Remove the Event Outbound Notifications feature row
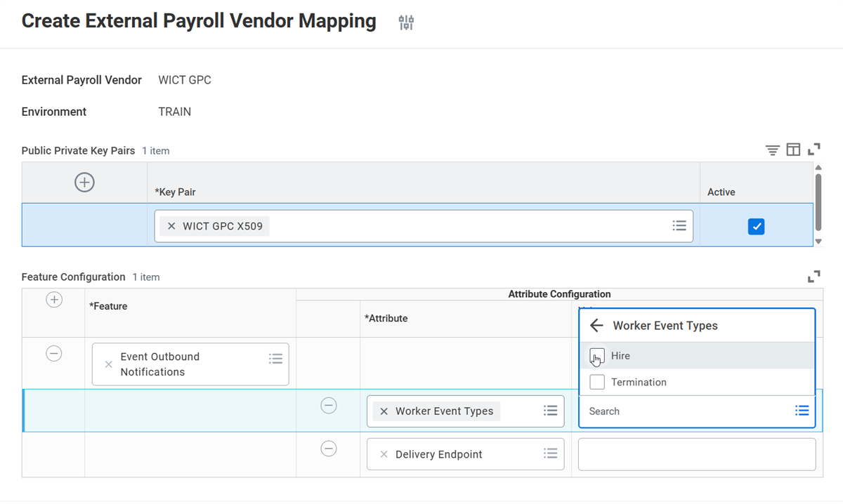Screen dimensions: 843x504 tap(54, 354)
